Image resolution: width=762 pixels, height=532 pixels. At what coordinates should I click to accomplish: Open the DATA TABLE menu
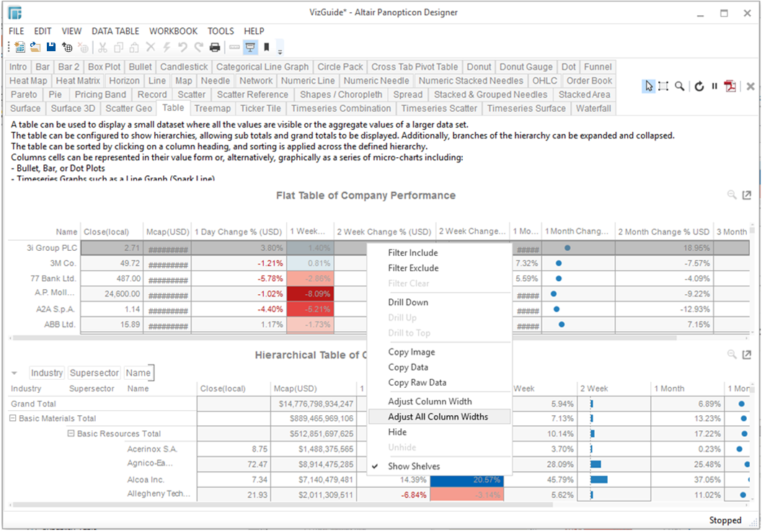(x=115, y=31)
